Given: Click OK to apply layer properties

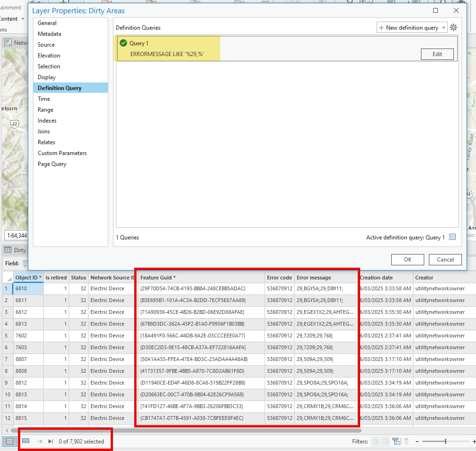Looking at the screenshot, I should pyautogui.click(x=407, y=259).
